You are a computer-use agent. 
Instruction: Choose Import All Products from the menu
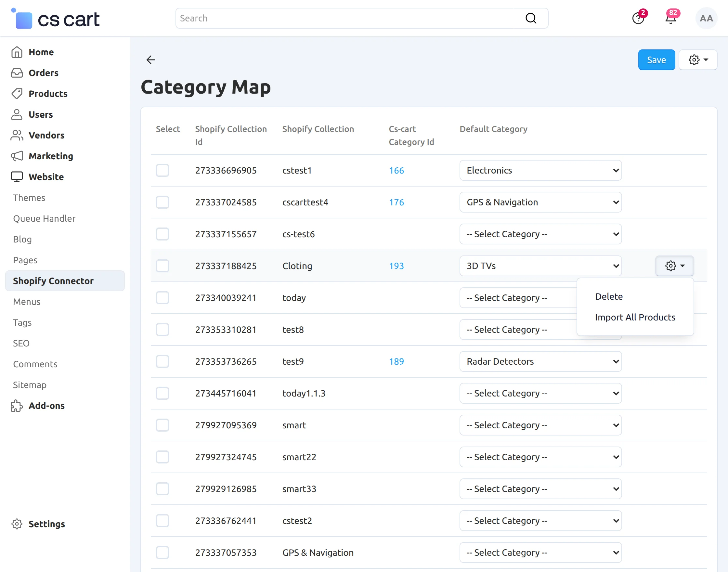pos(635,317)
